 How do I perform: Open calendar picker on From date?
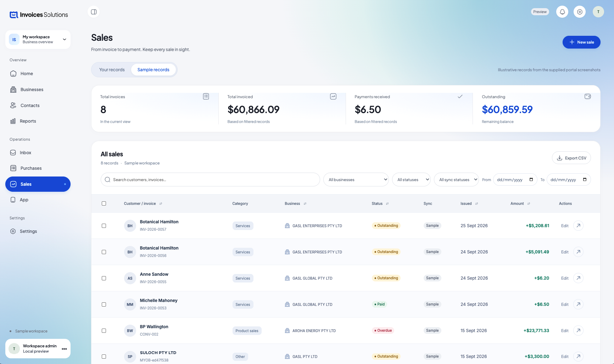[x=531, y=179]
